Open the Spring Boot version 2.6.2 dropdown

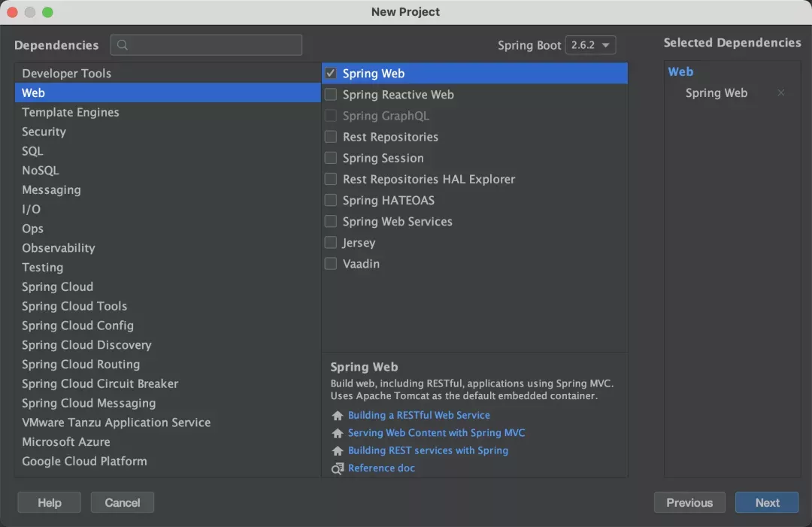(590, 45)
